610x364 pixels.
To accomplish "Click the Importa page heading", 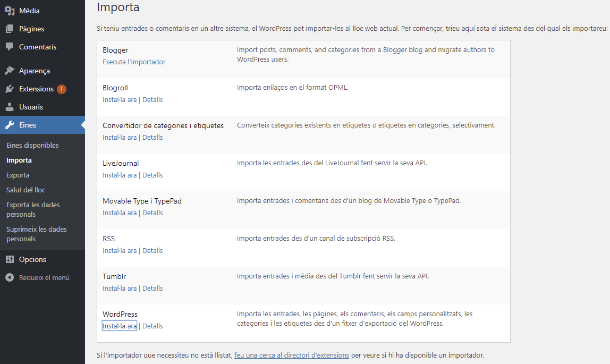I will click(118, 7).
